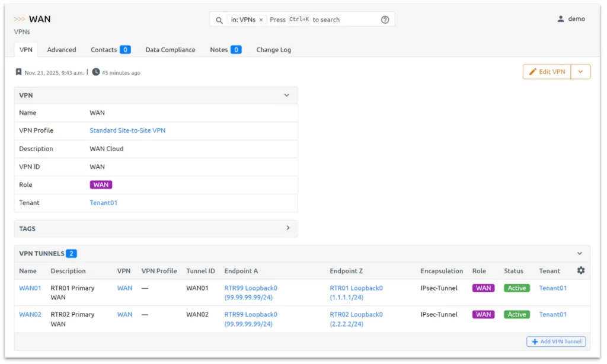Expand the TAGS section
Screen dimensions: 607x364
pos(287,228)
